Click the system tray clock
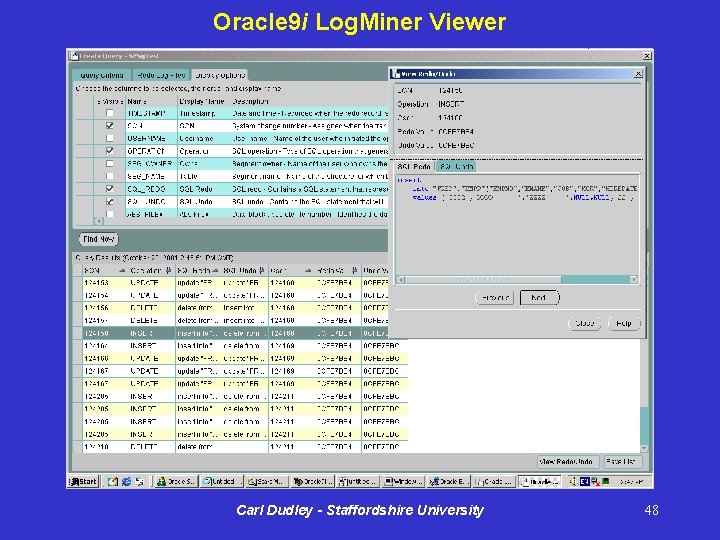Viewport: 720px width, 540px height. (632, 481)
